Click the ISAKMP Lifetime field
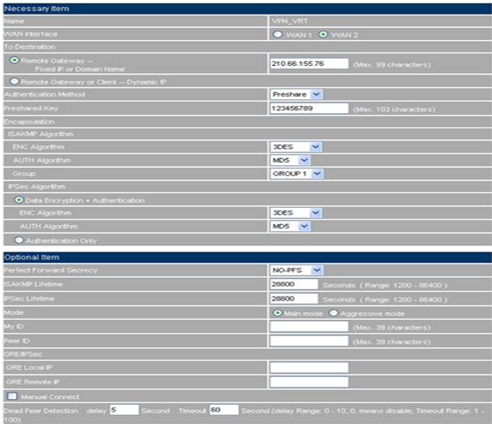Image resolution: width=492 pixels, height=424 pixels. tap(294, 284)
